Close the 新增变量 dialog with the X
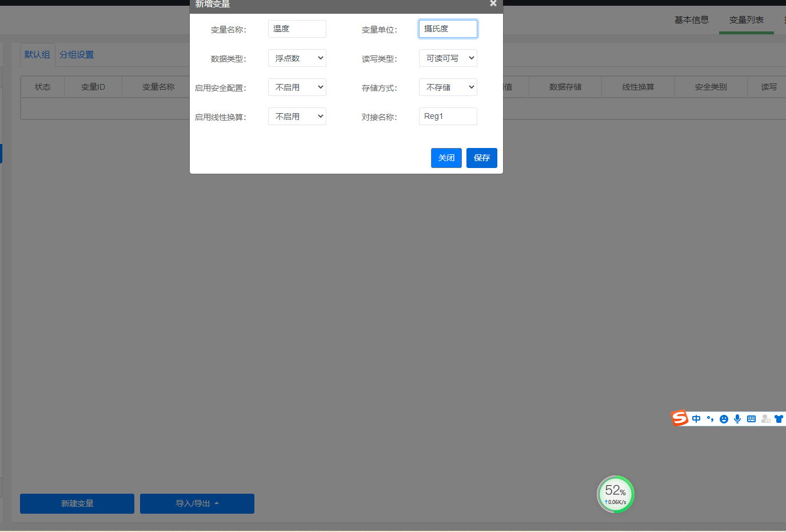The width and height of the screenshot is (786, 532). point(493,3)
